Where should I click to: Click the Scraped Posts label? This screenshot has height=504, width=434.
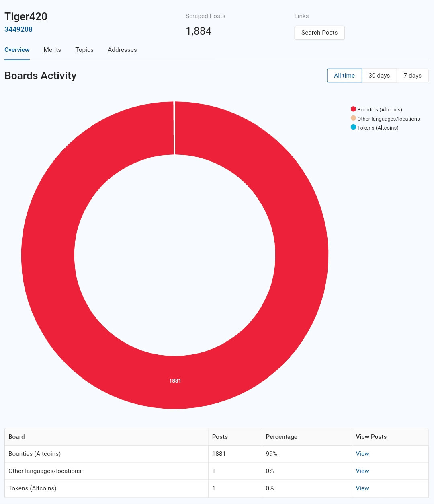(205, 16)
